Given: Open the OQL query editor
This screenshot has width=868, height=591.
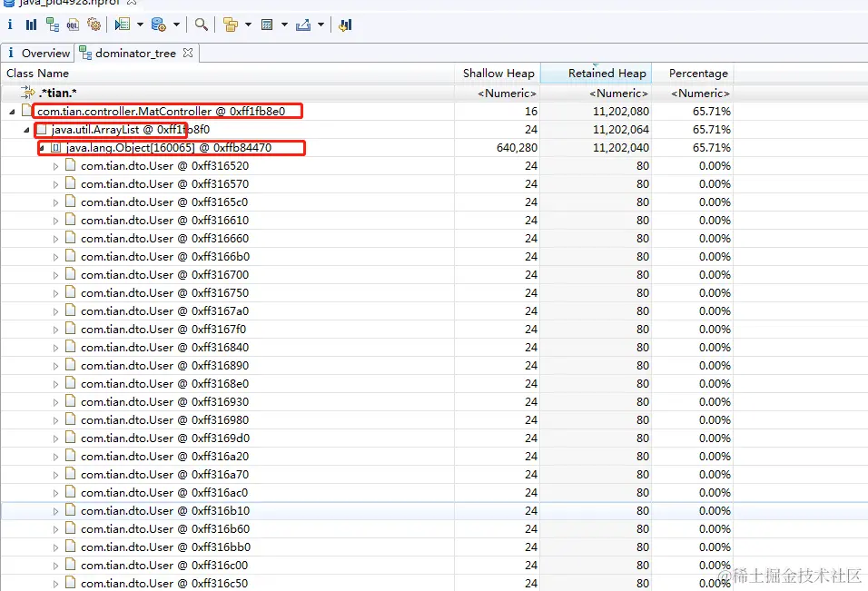Looking at the screenshot, I should click(73, 25).
